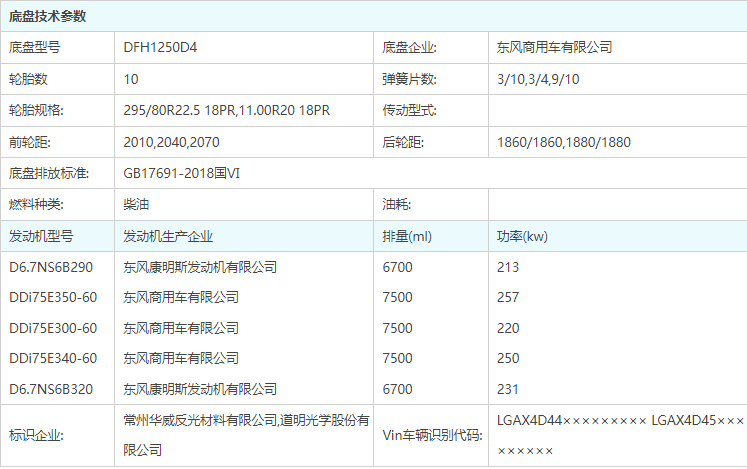The height and width of the screenshot is (469, 747).
Task: Select tire spec 295/80R22.5 18PR,11.00R20 18PR
Action: [x=227, y=111]
